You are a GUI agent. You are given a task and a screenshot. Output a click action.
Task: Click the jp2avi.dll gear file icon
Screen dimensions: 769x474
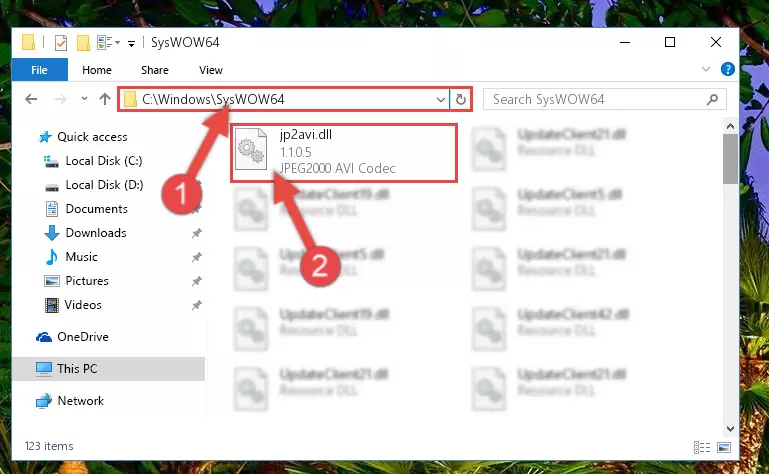[x=251, y=149]
